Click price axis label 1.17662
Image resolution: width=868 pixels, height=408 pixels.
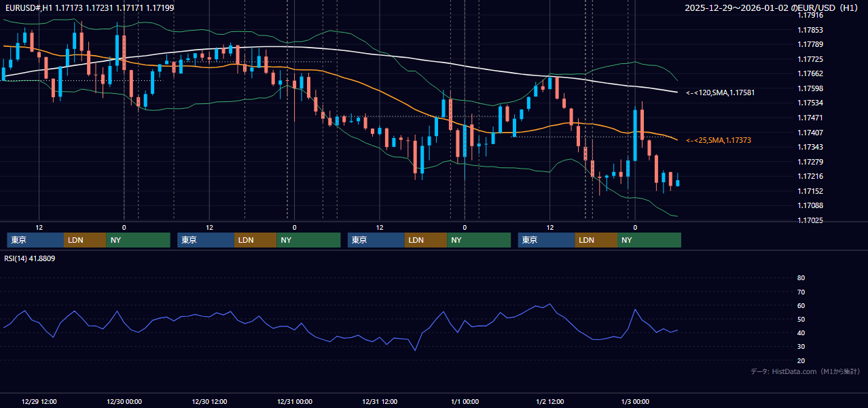tap(810, 73)
